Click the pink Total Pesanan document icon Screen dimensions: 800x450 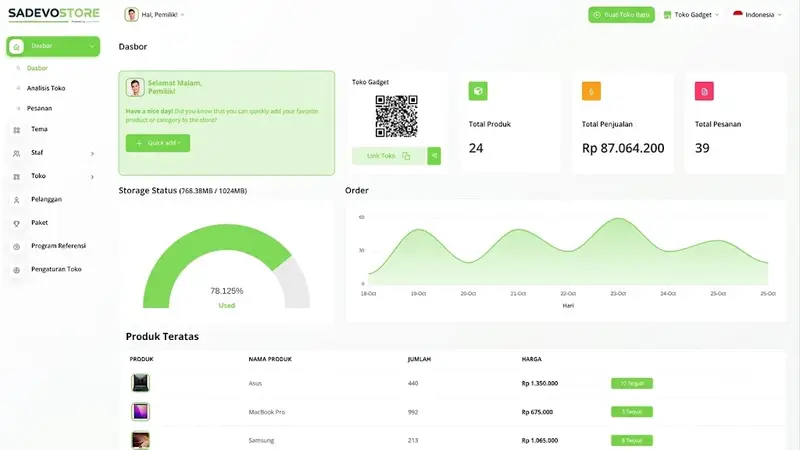[x=704, y=91]
